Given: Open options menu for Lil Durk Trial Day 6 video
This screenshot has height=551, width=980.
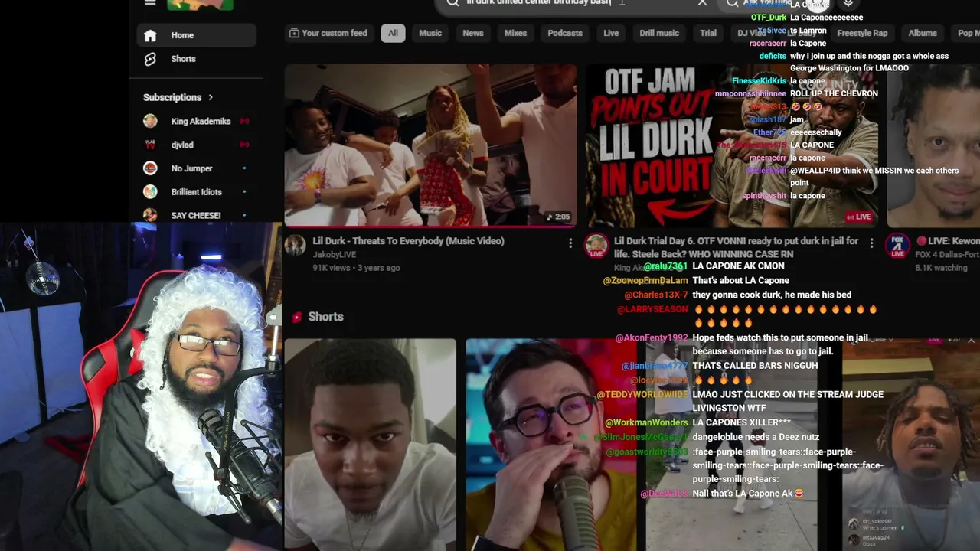Looking at the screenshot, I should click(871, 243).
